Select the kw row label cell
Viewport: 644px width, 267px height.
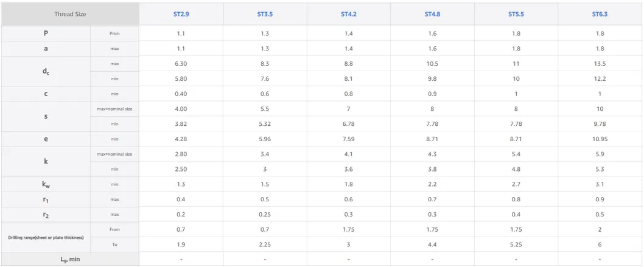(x=46, y=184)
